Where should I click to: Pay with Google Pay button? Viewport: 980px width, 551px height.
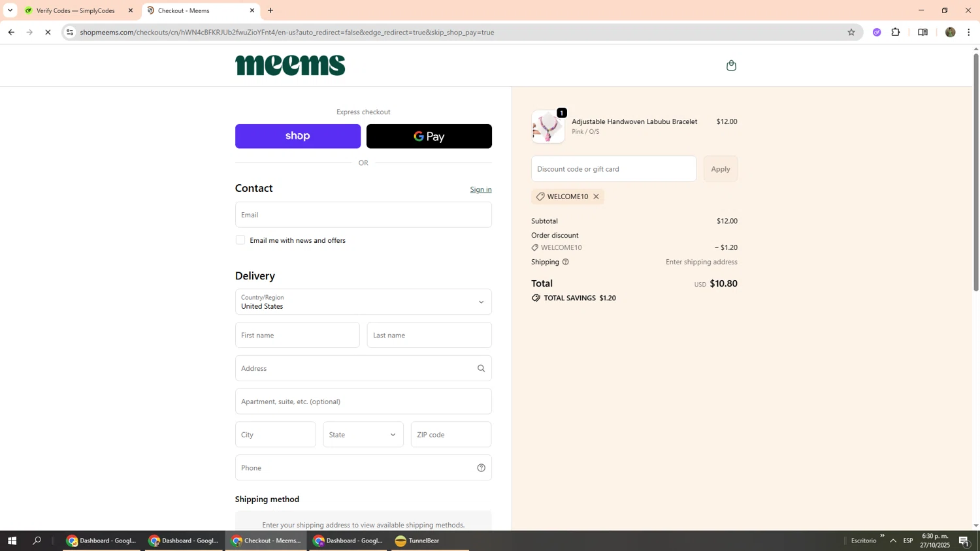point(429,136)
